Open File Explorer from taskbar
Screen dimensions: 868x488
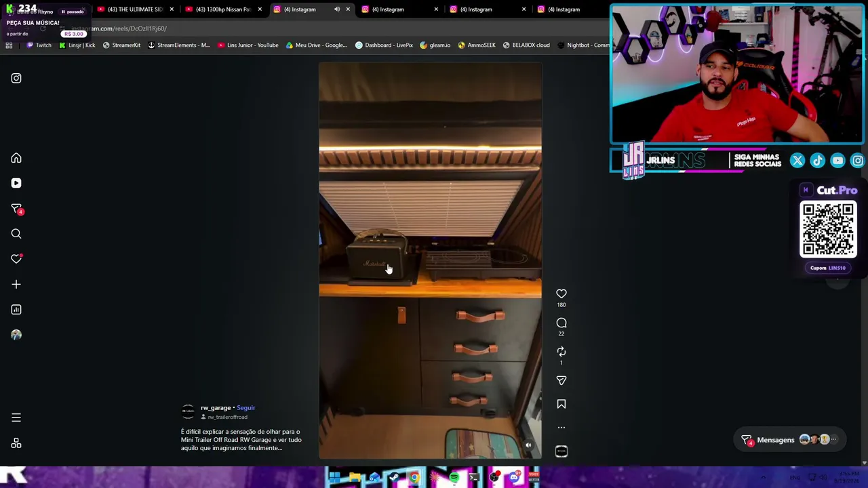pyautogui.click(x=354, y=478)
